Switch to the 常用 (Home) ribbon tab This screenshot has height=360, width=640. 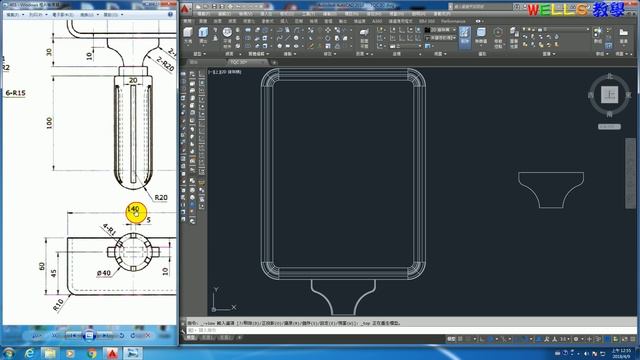(188, 21)
